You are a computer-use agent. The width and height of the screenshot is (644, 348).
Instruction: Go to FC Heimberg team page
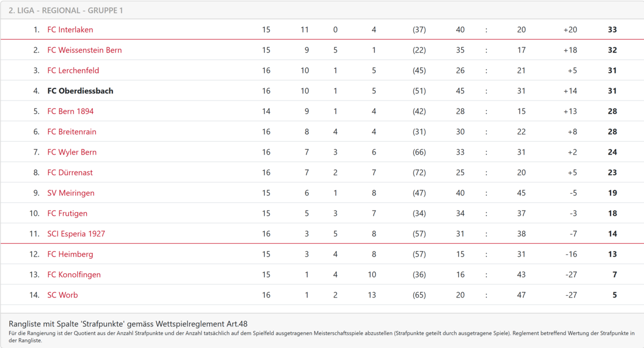coord(70,254)
